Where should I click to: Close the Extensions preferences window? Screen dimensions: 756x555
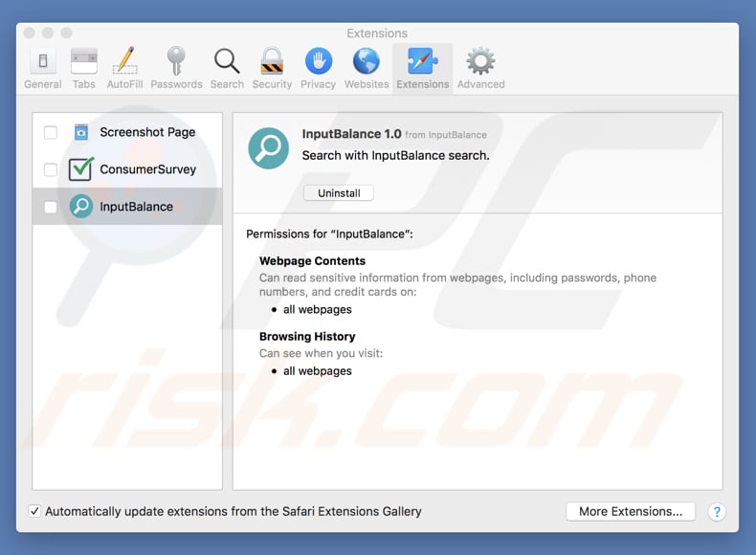29,33
